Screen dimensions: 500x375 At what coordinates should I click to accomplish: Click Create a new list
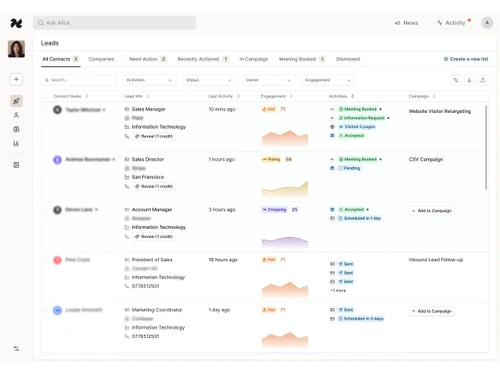tap(466, 59)
